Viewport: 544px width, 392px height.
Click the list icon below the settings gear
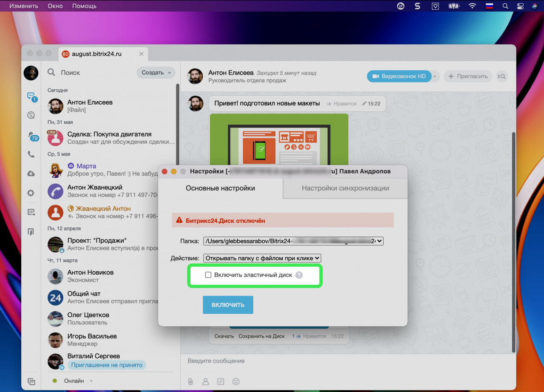tap(31, 212)
